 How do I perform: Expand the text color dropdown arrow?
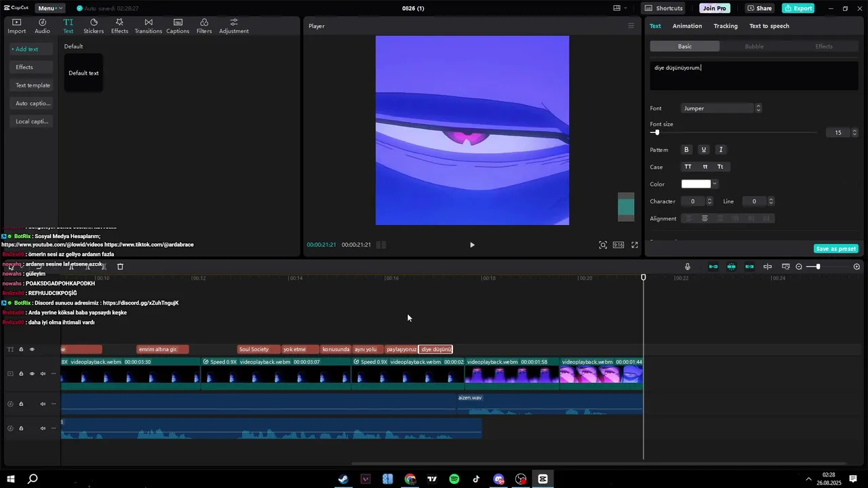click(x=714, y=184)
